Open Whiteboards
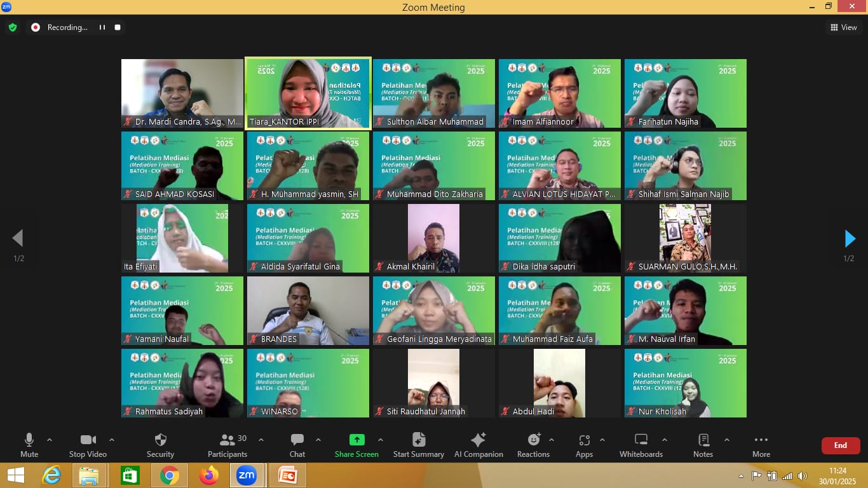Viewport: 868px width, 488px height. 641,445
